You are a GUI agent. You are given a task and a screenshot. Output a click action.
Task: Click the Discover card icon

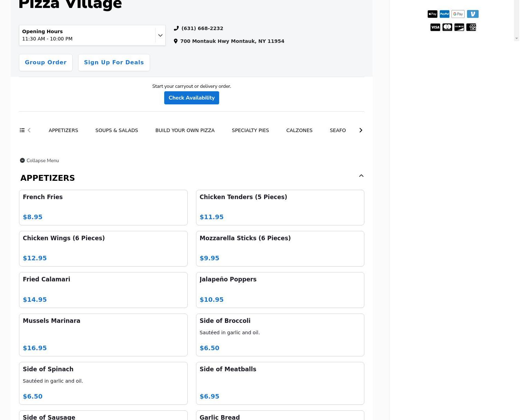(459, 27)
